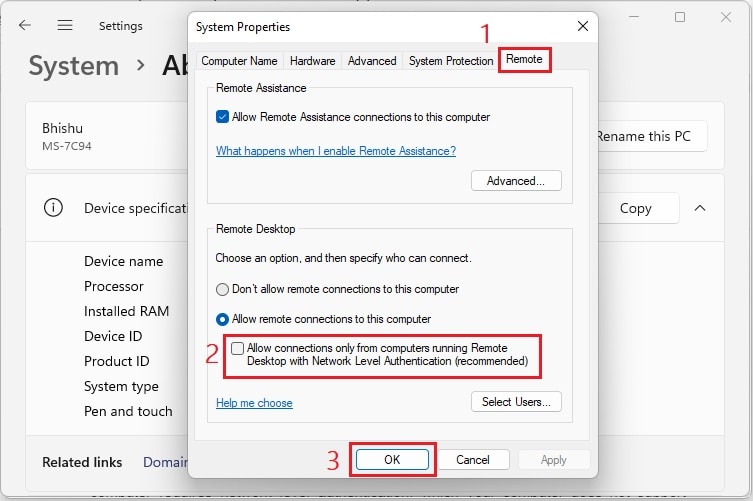
Task: Click the Device ID row label
Action: 113,336
